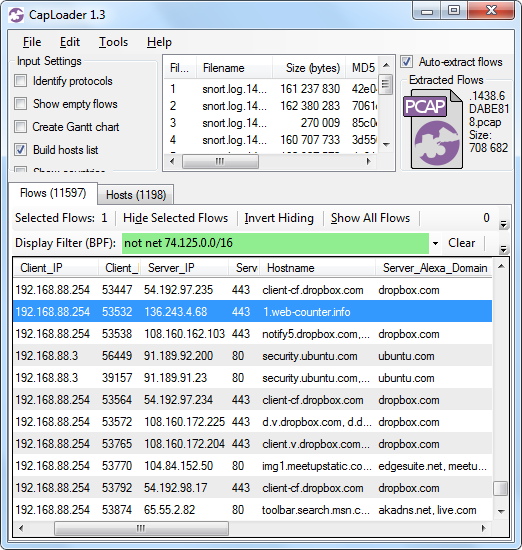Image resolution: width=522 pixels, height=550 pixels.
Task: Click the CapLoader app icon in title bar
Action: click(16, 15)
